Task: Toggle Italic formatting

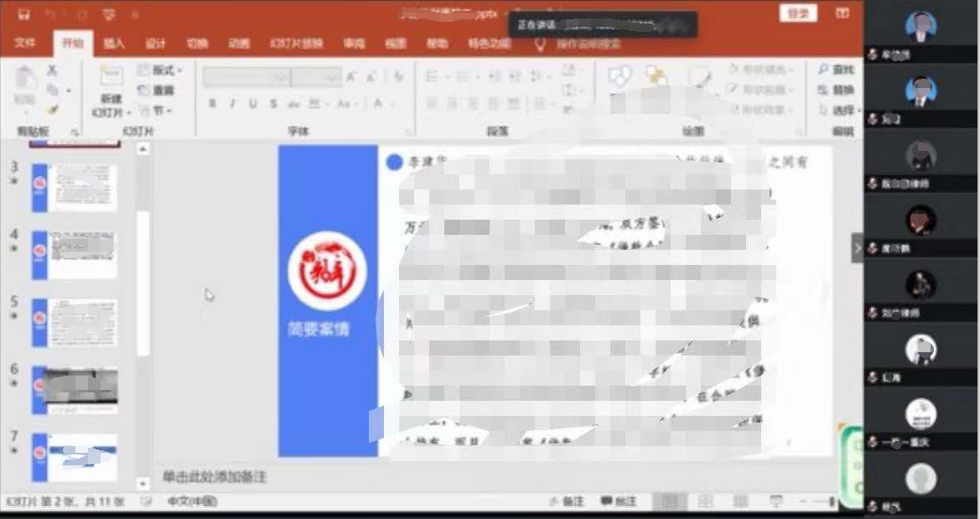Action: click(232, 104)
